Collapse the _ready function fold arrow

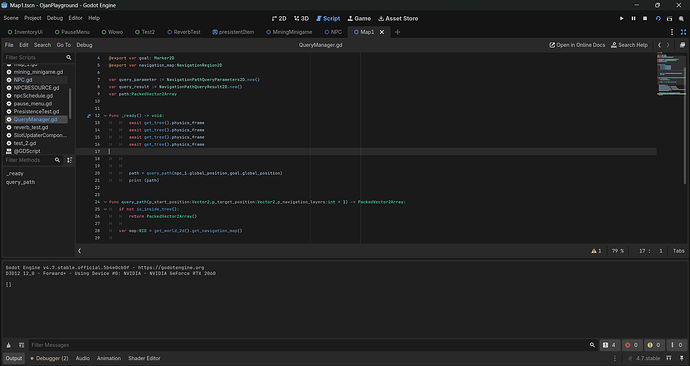[105, 116]
